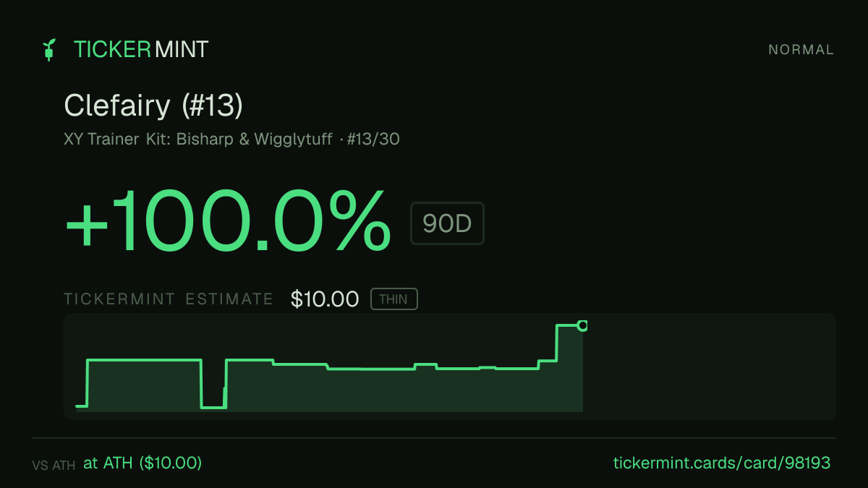Click the dip segment of price chart
This screenshot has width=868, height=488.
[213, 407]
